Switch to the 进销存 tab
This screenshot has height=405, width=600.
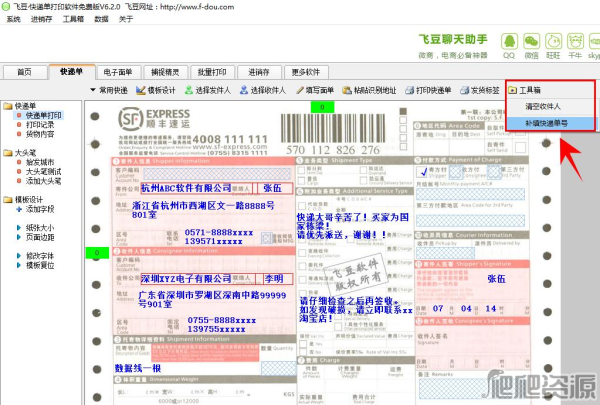point(259,72)
